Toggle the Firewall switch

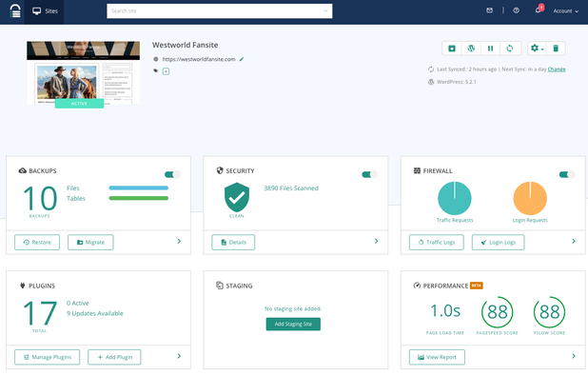tap(567, 174)
